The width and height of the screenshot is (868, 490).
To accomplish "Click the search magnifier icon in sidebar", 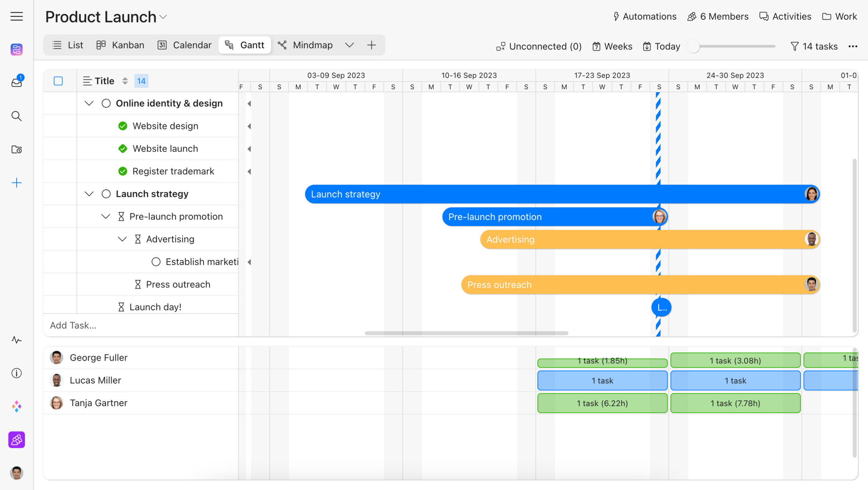I will click(x=16, y=116).
